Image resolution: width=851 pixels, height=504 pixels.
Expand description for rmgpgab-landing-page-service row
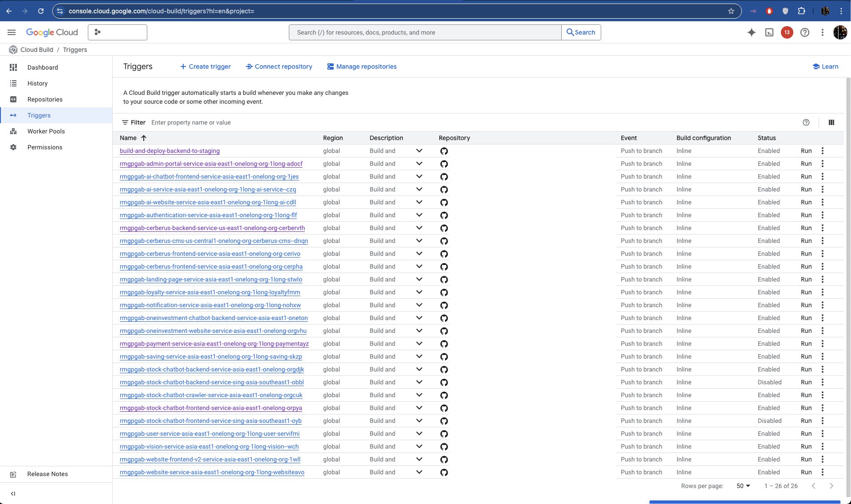pyautogui.click(x=419, y=279)
